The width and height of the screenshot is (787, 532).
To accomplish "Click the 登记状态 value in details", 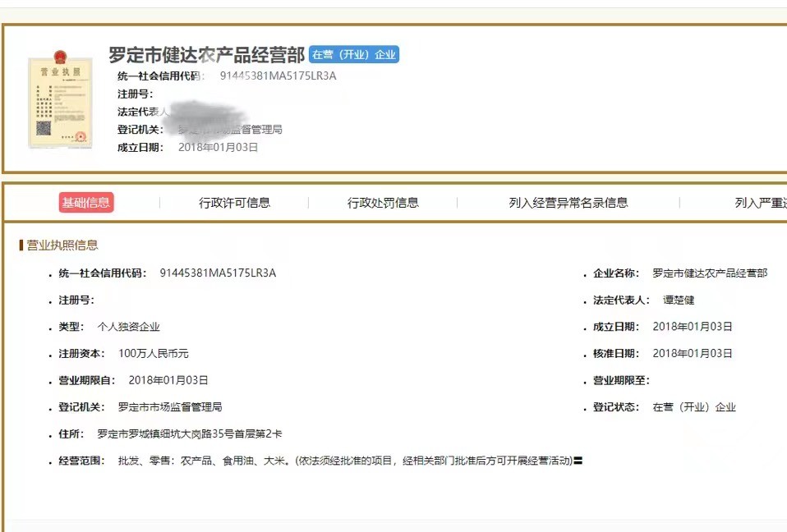I will coord(694,407).
